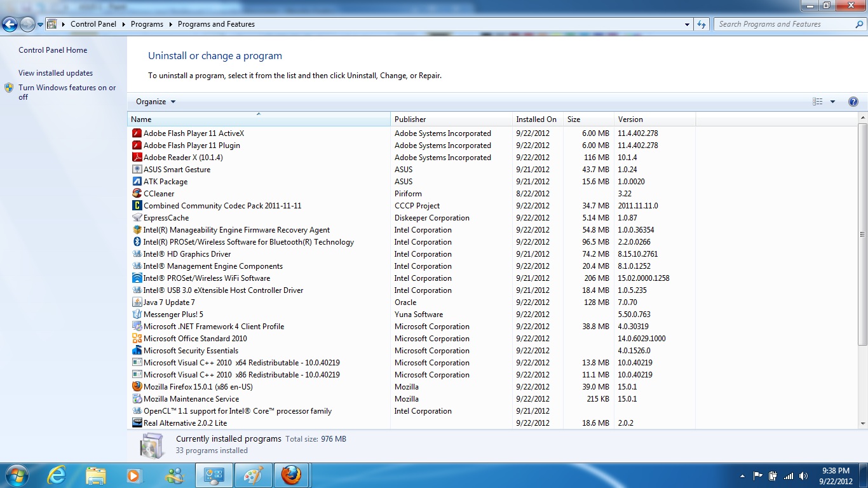
Task: Open the Windows Start button
Action: (17, 475)
